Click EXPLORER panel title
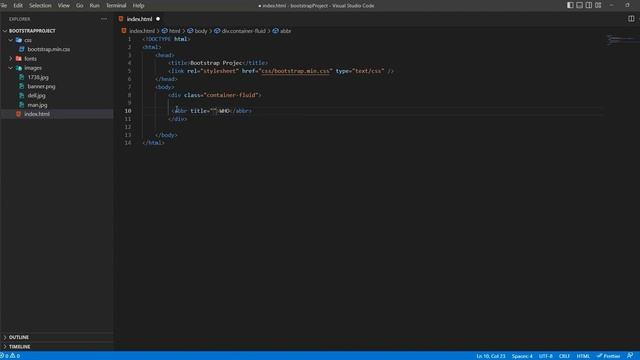This screenshot has width=640, height=360. tap(19, 19)
